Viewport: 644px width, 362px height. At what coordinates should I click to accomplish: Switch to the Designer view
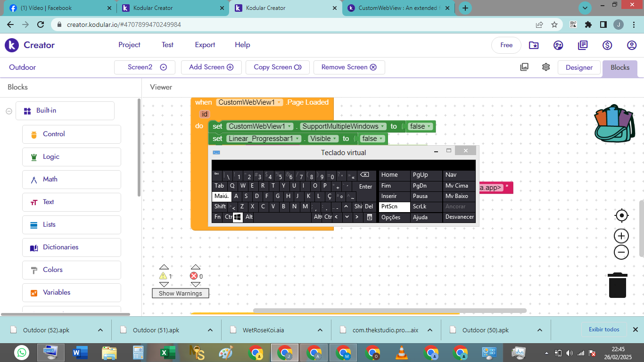[x=579, y=67]
